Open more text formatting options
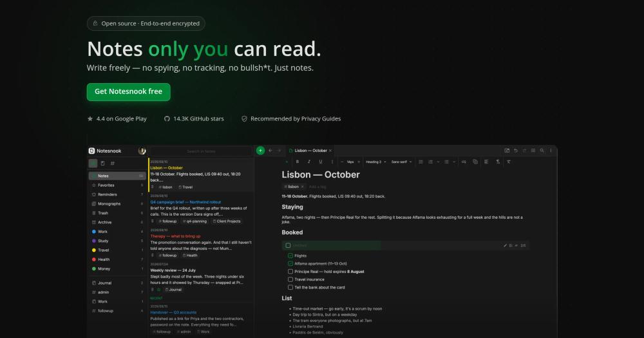 coord(332,162)
